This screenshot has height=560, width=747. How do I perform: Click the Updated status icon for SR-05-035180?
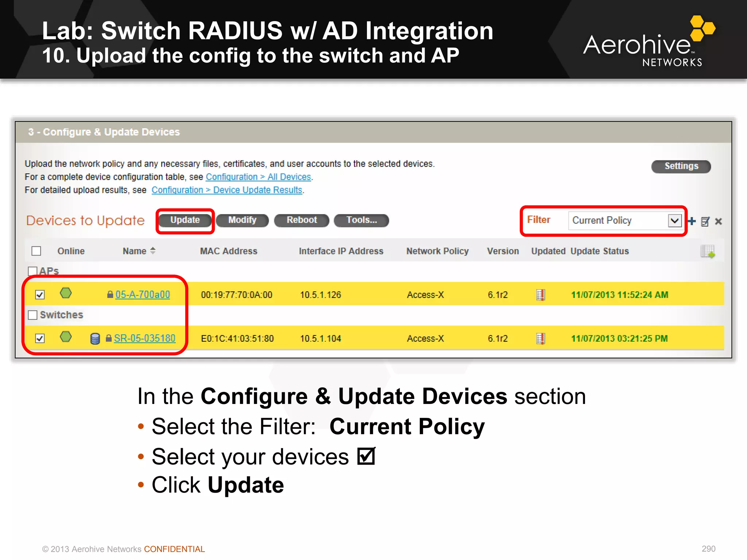541,338
